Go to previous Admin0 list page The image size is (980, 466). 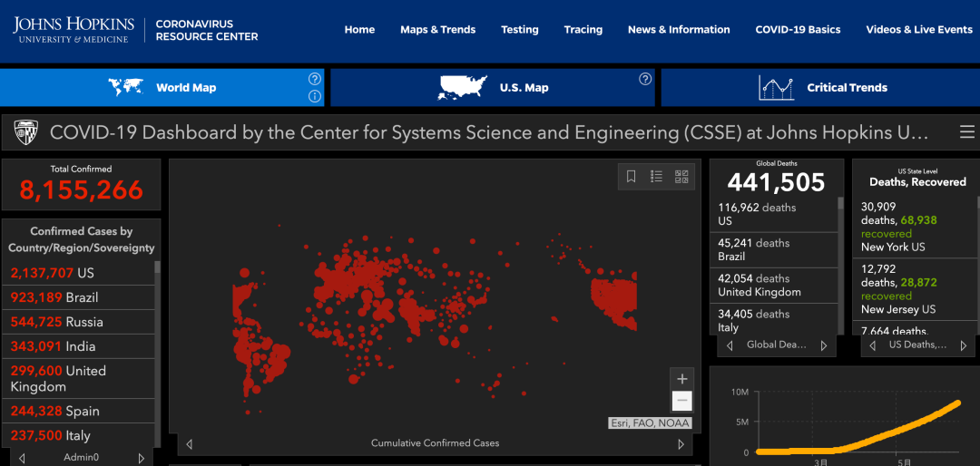pyautogui.click(x=22, y=458)
